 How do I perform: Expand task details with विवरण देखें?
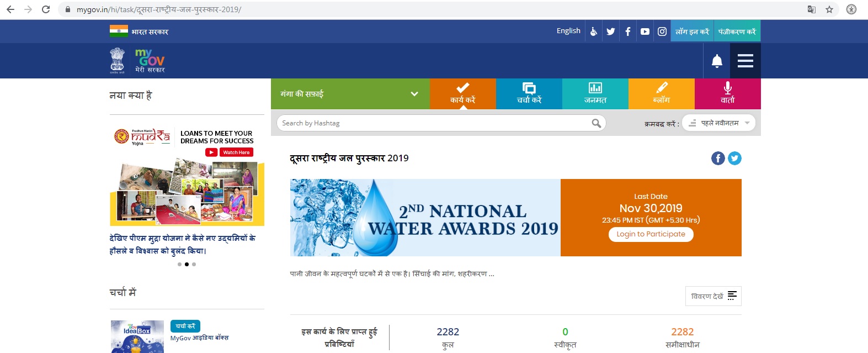click(x=713, y=296)
